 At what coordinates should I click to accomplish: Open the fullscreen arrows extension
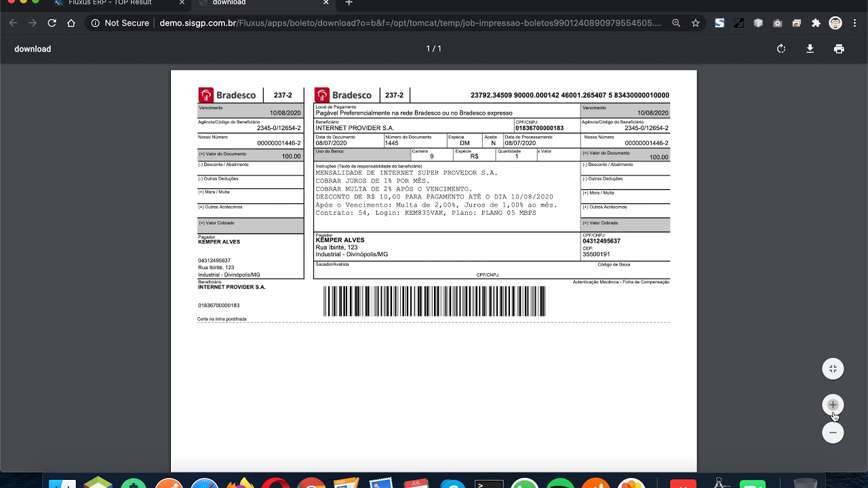coord(739,23)
